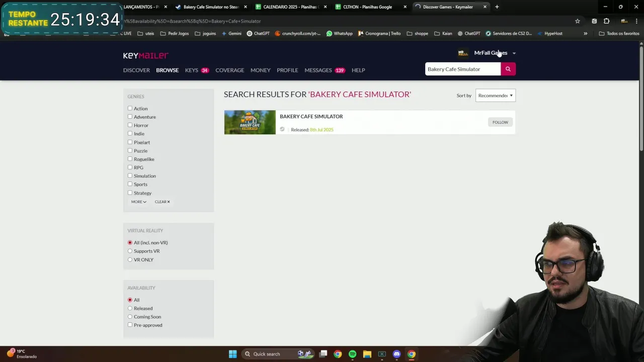Open the weather widget showing 19°C
644x362 pixels.
(21, 354)
